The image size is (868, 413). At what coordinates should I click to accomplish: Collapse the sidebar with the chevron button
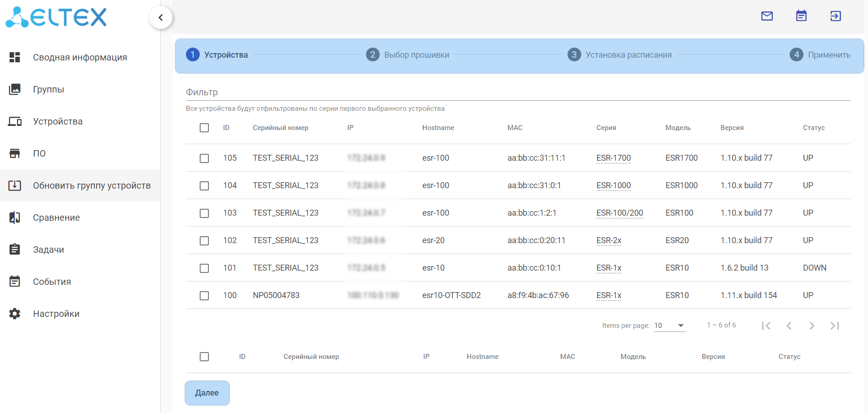coord(161,18)
